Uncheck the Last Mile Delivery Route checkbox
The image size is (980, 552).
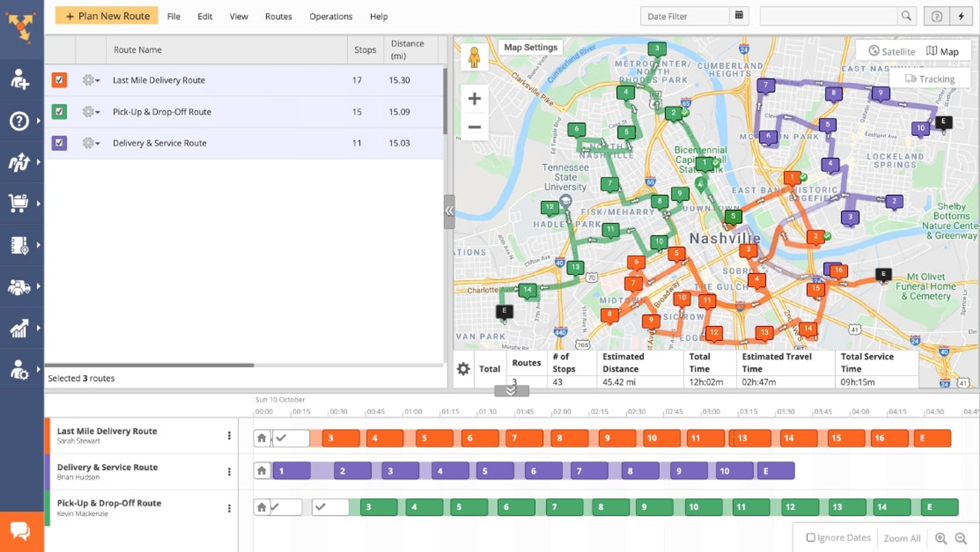[x=59, y=80]
